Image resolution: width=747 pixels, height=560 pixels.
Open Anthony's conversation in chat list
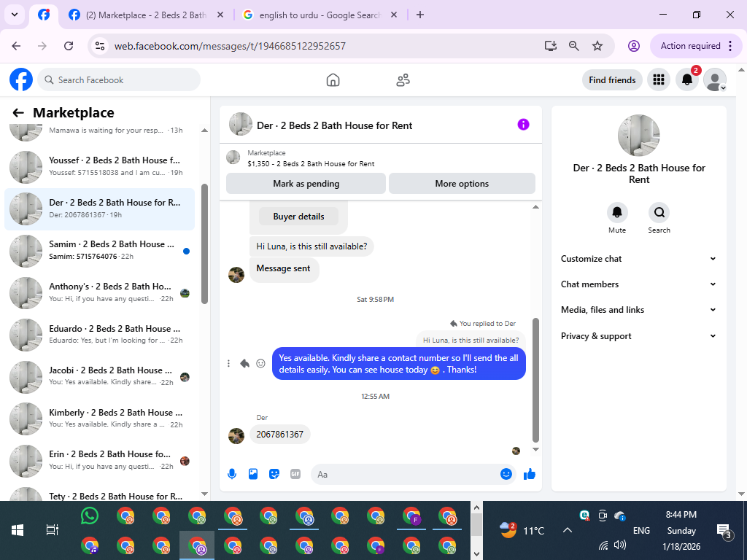coord(99,292)
